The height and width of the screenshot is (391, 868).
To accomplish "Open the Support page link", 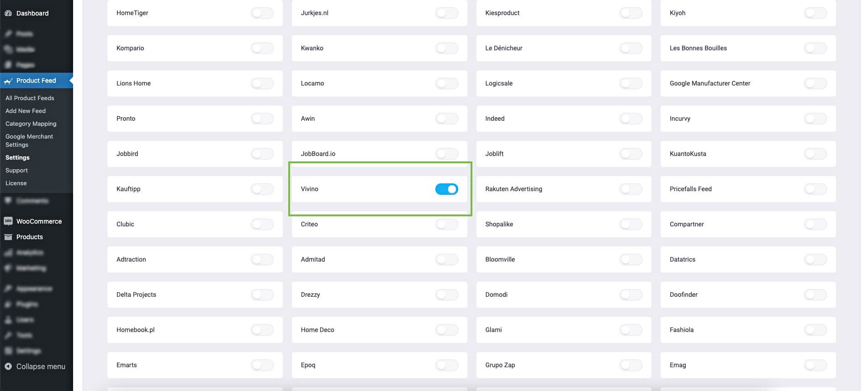I will tap(16, 170).
